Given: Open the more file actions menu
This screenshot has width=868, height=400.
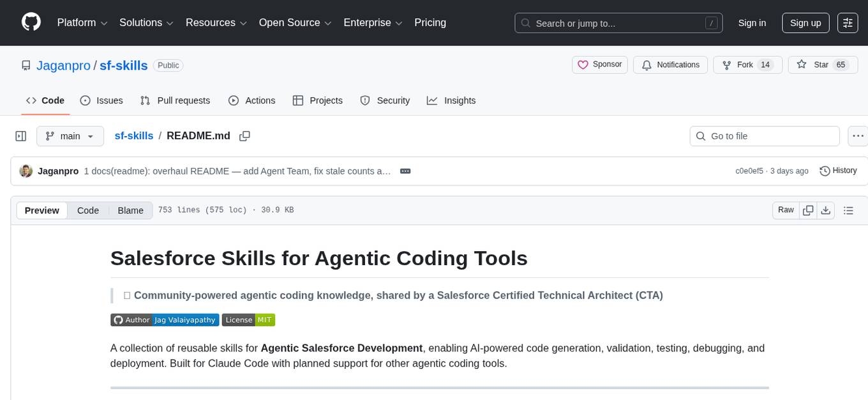Looking at the screenshot, I should [x=858, y=136].
